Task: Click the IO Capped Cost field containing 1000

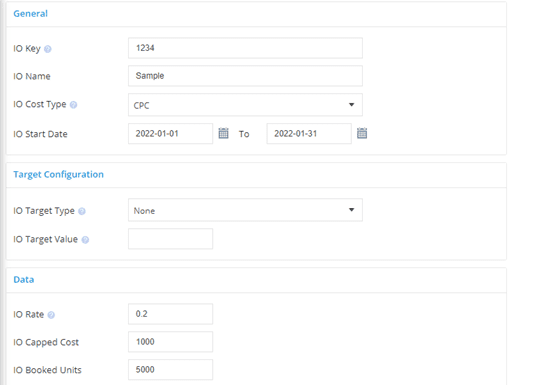Action: tap(171, 342)
